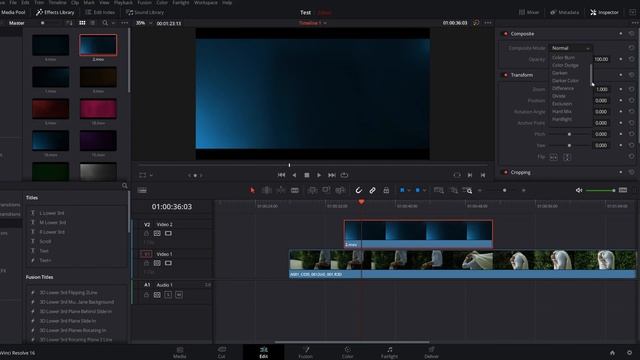Click the Insert Clip toolbar icon
The width and height of the screenshot is (640, 360).
(312, 190)
